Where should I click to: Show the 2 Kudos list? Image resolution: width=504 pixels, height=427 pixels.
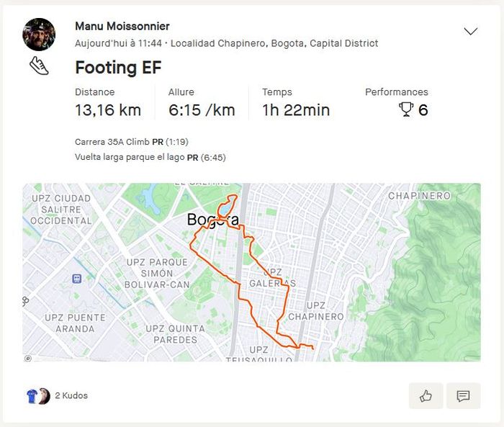71,395
